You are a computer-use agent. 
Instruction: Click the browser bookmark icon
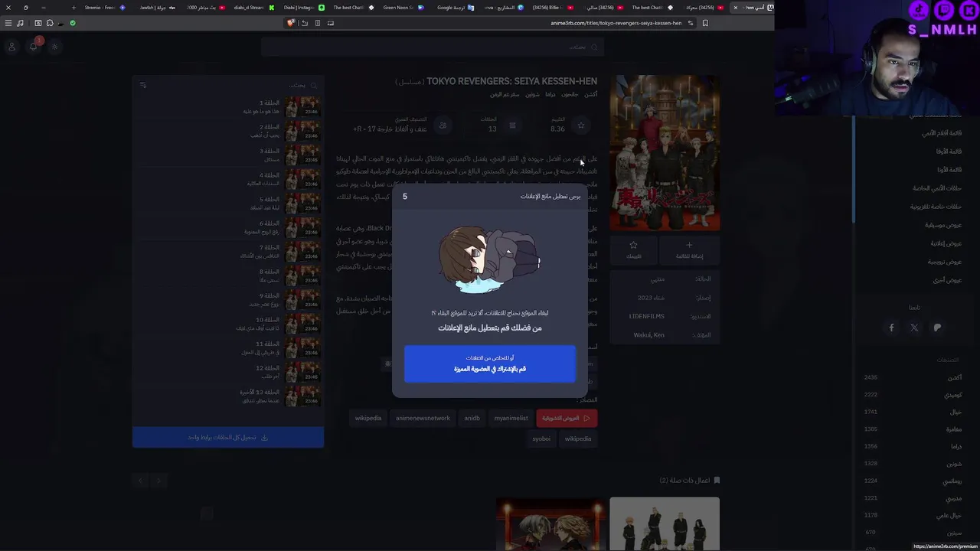(x=705, y=23)
